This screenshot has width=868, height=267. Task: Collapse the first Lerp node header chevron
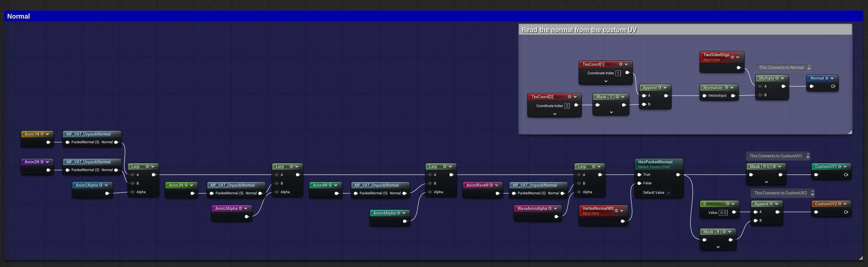point(153,167)
